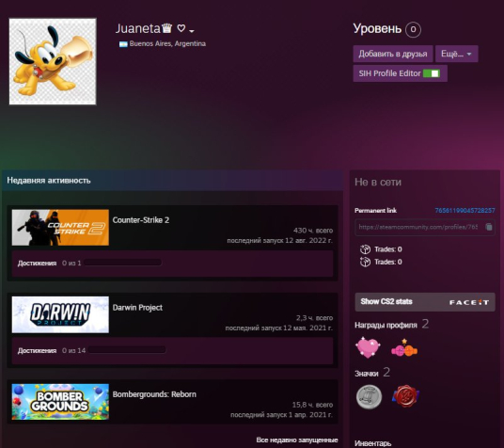Viewport: 504px width, 448px height.
Task: Open the Все недавно запущенные link
Action: 297,440
